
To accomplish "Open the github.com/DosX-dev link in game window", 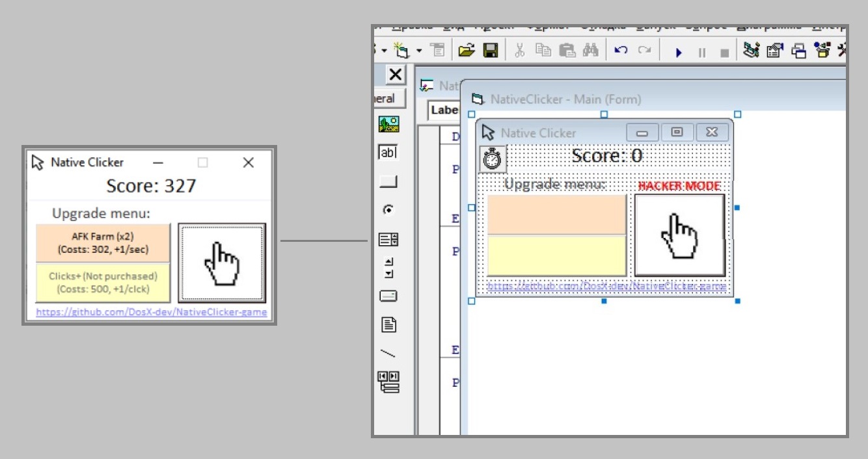I will [151, 312].
